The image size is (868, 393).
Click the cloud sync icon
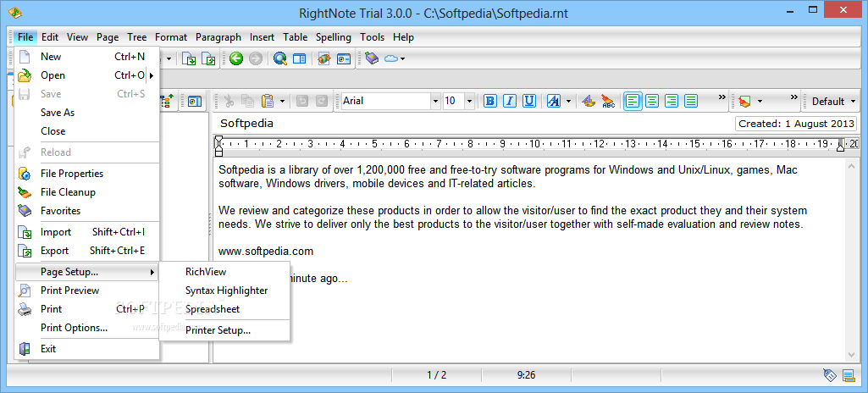pos(391,58)
